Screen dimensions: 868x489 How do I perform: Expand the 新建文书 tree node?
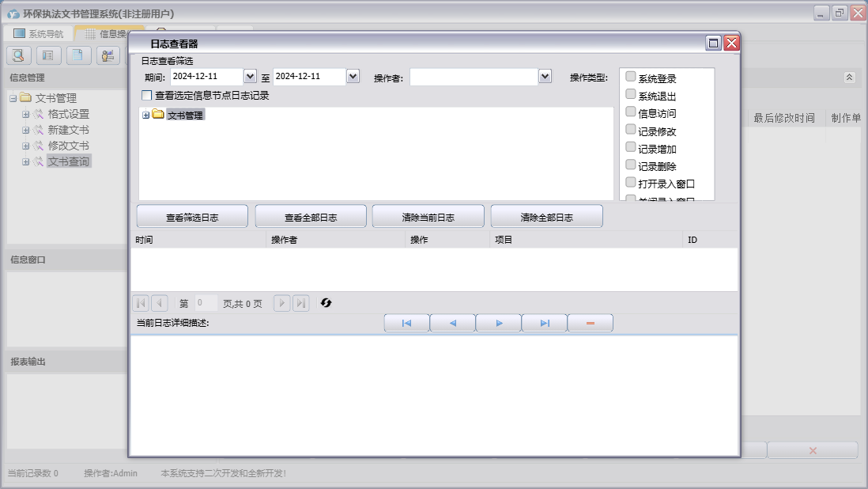pyautogui.click(x=25, y=130)
